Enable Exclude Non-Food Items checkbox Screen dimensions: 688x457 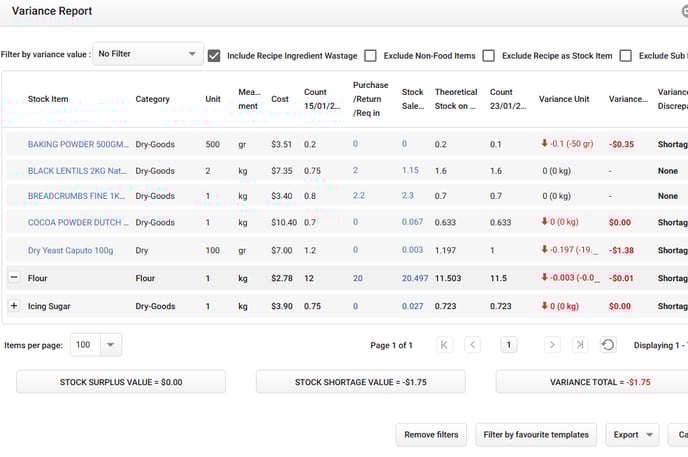370,56
